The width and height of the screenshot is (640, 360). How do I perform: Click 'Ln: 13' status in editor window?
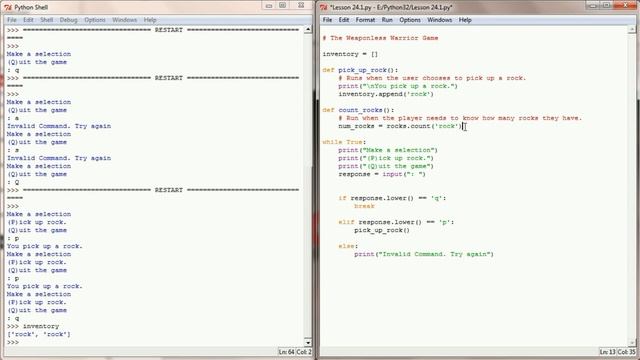pyautogui.click(x=607, y=352)
